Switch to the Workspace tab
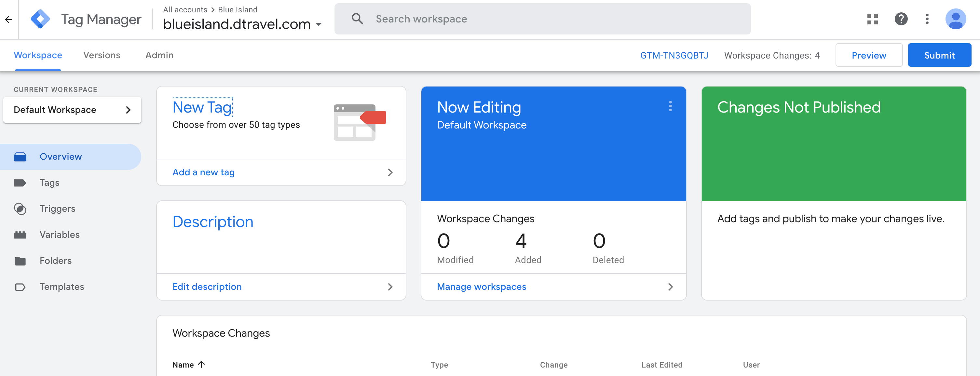This screenshot has height=376, width=980. point(38,55)
